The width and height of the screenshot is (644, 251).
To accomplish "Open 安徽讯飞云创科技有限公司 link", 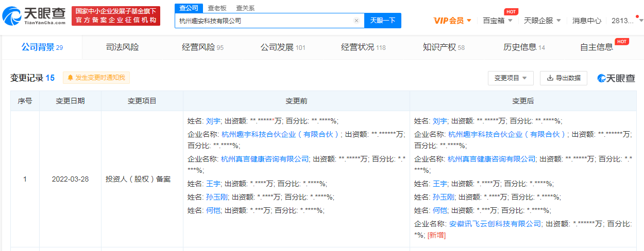I will click(496, 224).
